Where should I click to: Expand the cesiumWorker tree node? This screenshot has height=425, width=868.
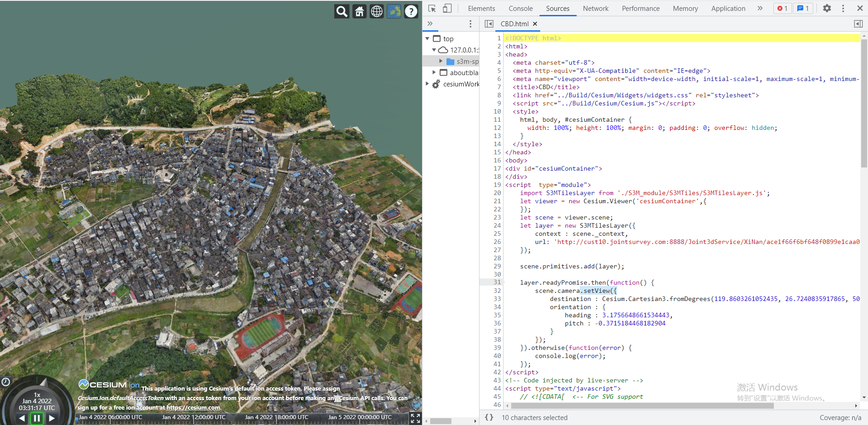click(x=427, y=83)
